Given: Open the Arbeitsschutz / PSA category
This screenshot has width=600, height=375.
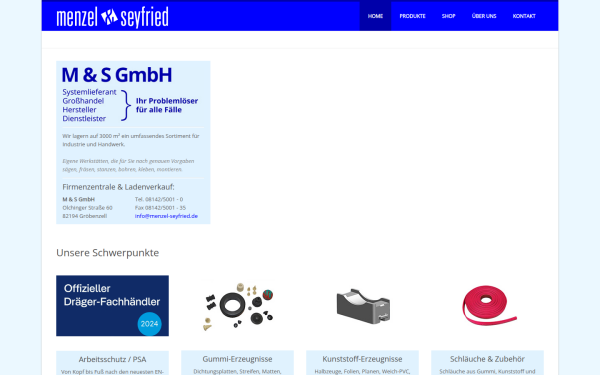Looking at the screenshot, I should point(112,359).
